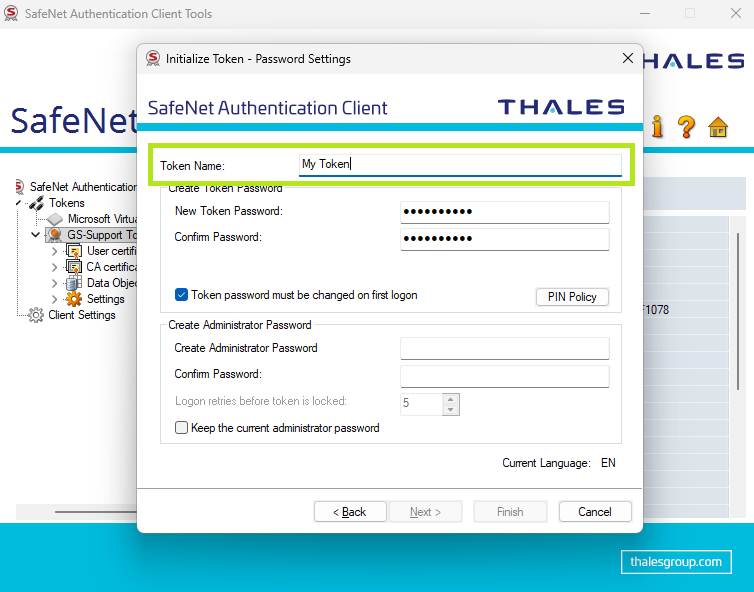Open Client Settings in the tree

click(82, 315)
